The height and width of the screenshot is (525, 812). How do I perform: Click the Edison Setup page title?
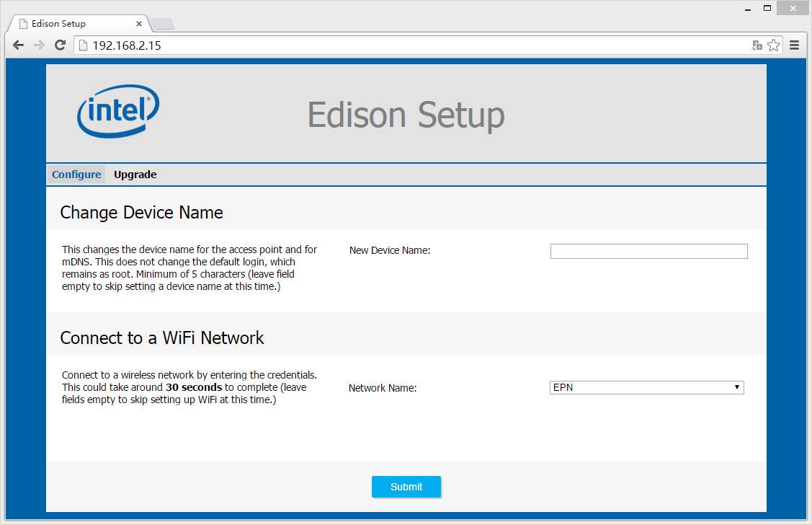click(406, 115)
